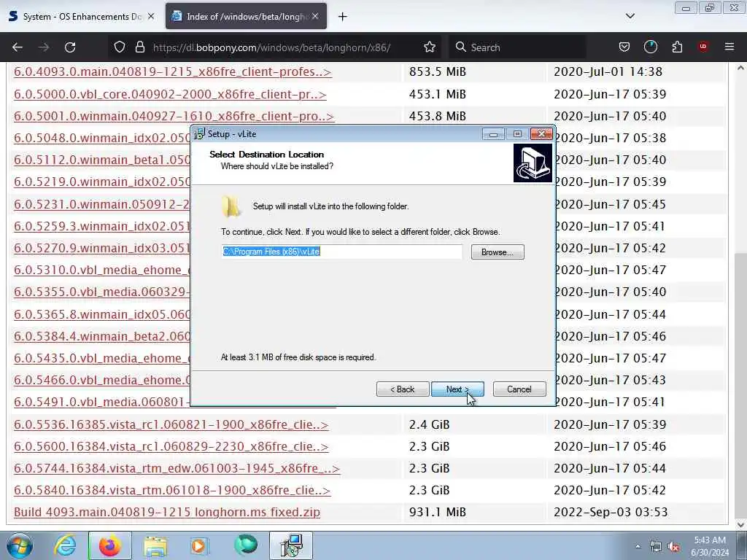Image resolution: width=747 pixels, height=560 pixels.
Task: Click the Firefox forward arrow
Action: (x=44, y=47)
